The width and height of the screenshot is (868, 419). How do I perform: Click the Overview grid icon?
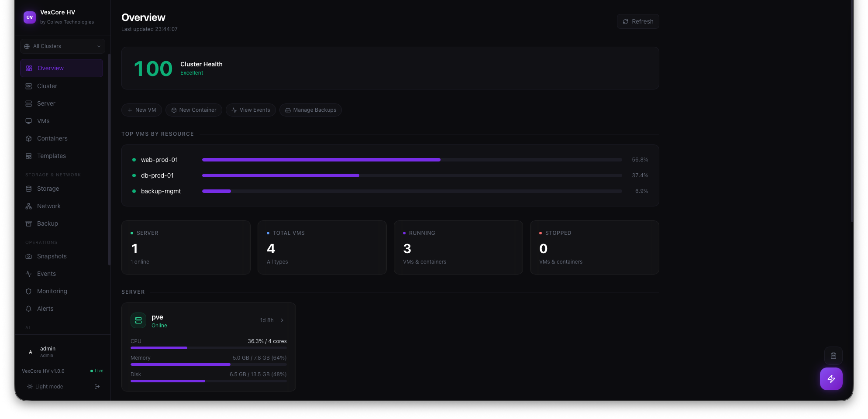pos(29,68)
